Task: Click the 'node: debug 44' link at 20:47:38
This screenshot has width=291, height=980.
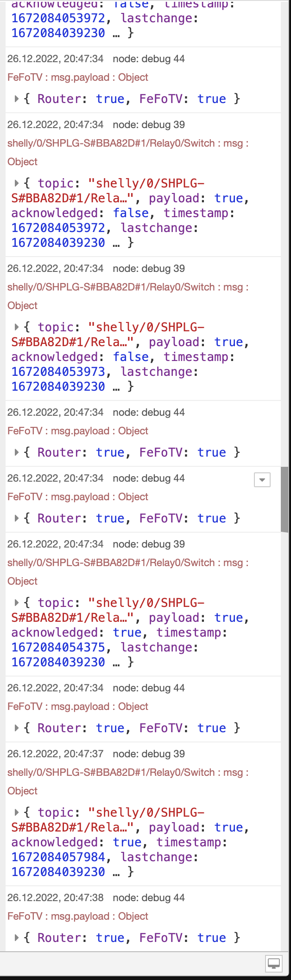Action: 149,897
